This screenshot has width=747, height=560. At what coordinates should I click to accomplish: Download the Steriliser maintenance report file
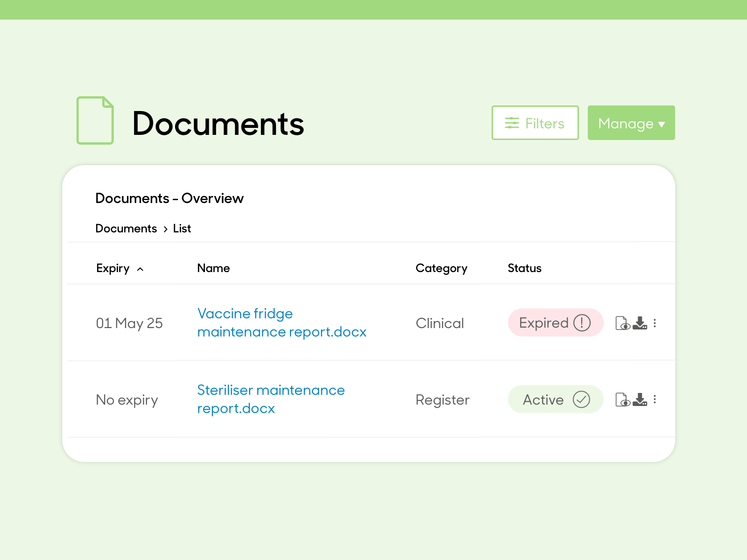pos(640,399)
